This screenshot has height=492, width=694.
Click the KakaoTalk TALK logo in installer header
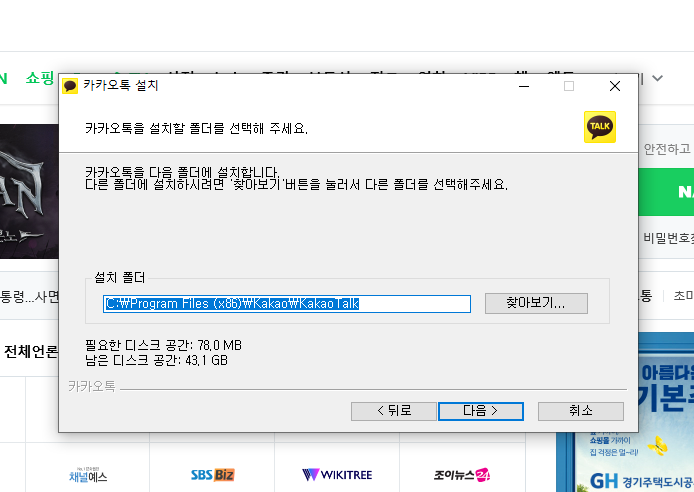pos(600,127)
